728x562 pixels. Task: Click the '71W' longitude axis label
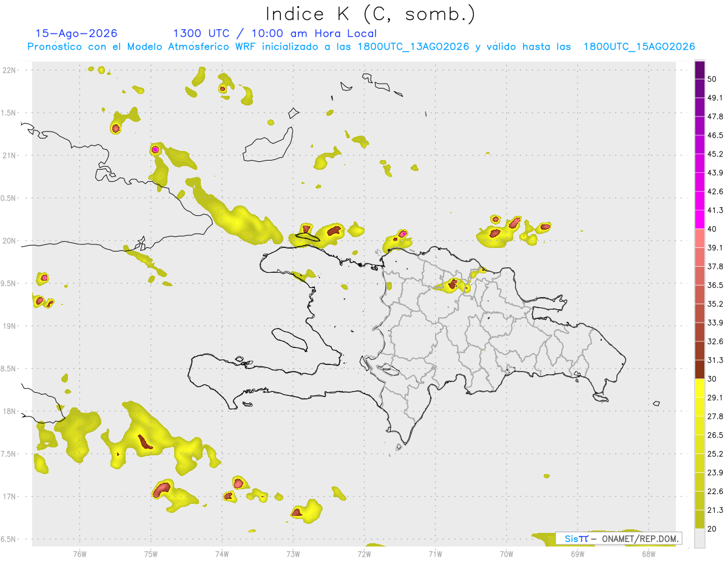(x=435, y=554)
